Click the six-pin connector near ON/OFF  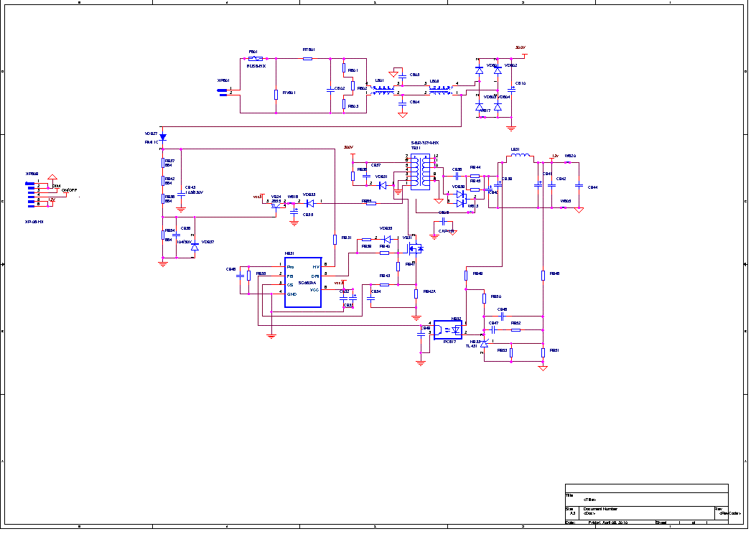click(32, 193)
